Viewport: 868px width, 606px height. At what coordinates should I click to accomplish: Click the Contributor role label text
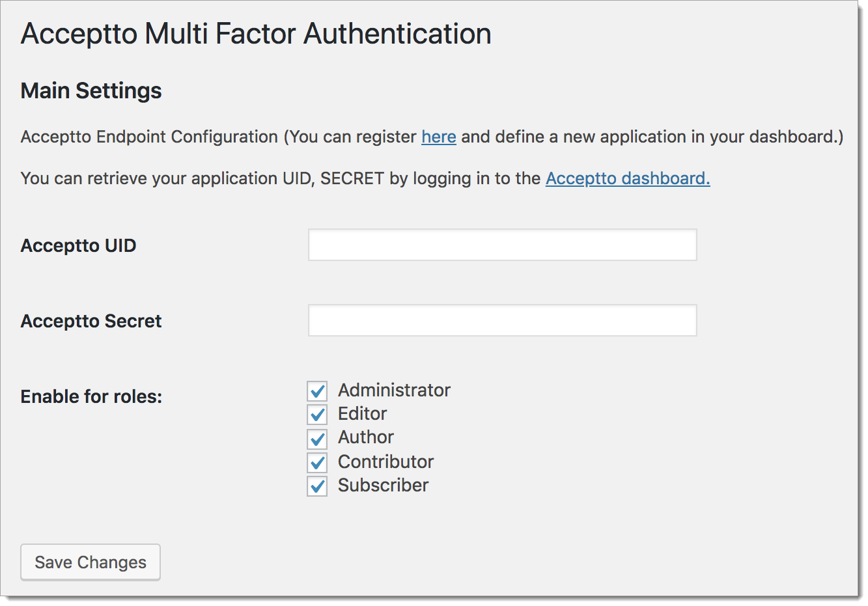385,461
